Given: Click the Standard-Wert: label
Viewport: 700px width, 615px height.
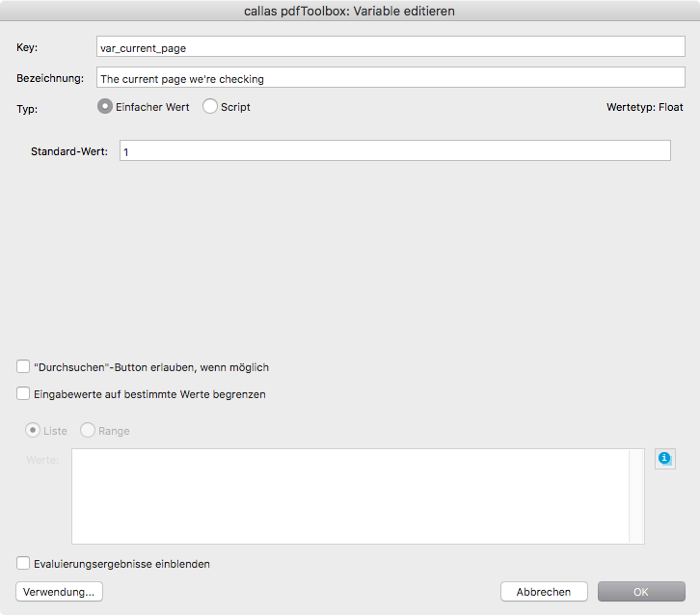Looking at the screenshot, I should click(69, 151).
